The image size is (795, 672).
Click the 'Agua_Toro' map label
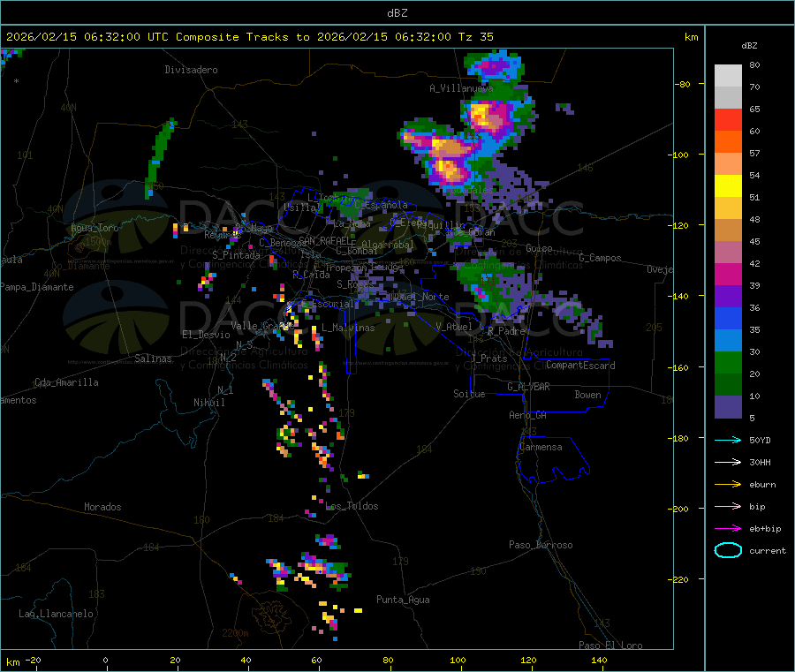pos(95,228)
